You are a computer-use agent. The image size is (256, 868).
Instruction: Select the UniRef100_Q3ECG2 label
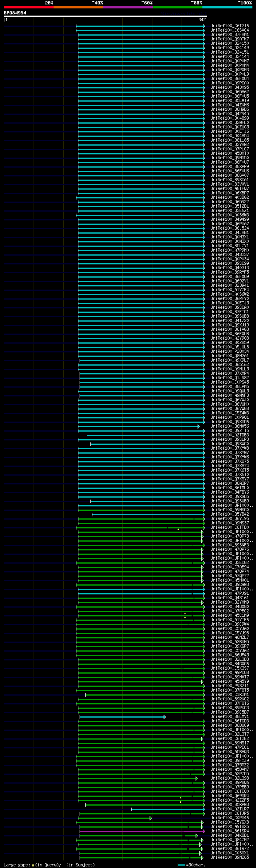click(230, 563)
